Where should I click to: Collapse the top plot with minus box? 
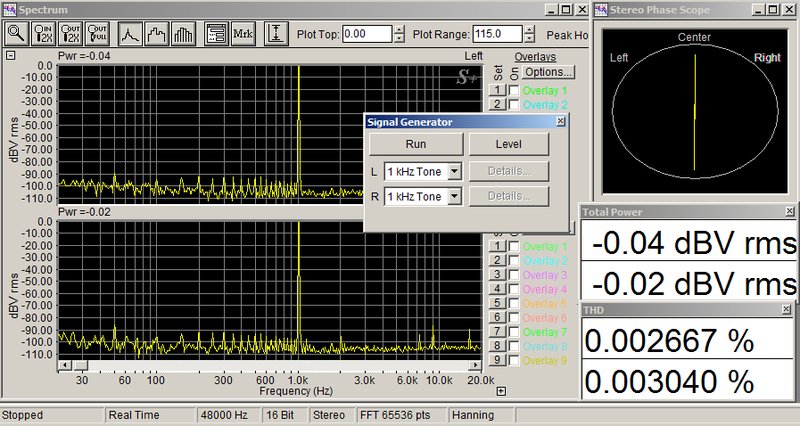click(x=11, y=56)
